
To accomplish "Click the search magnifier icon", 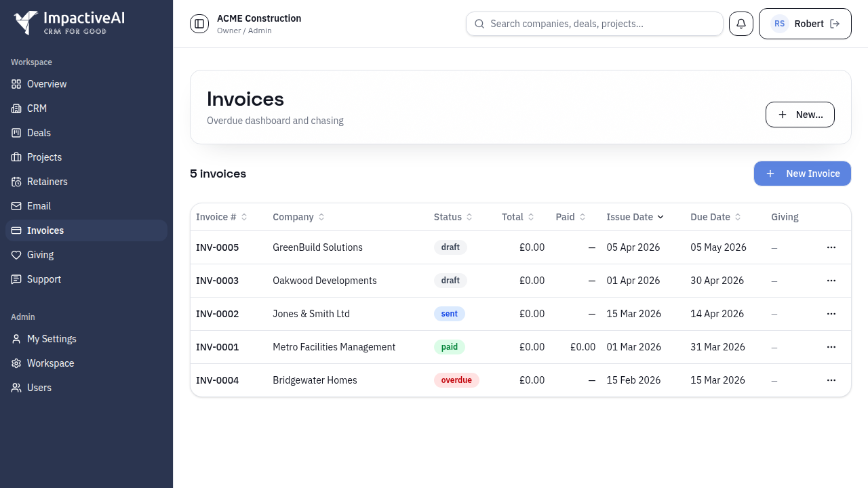I will pyautogui.click(x=479, y=24).
